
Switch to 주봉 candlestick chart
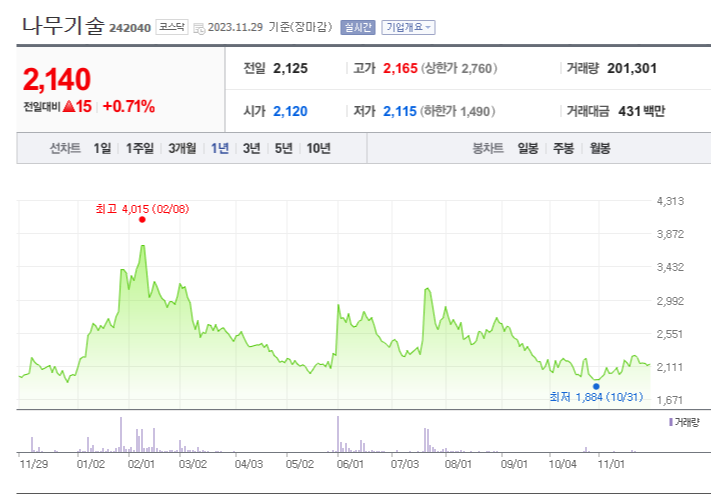click(x=564, y=148)
